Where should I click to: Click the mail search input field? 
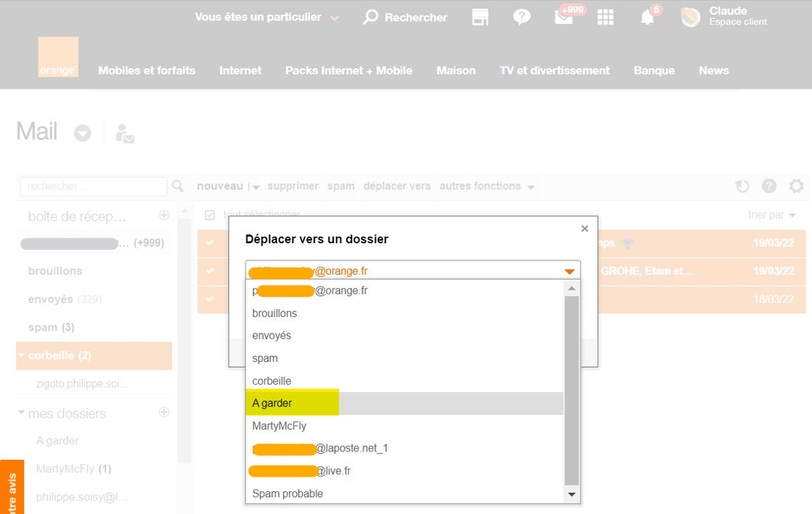[x=93, y=186]
